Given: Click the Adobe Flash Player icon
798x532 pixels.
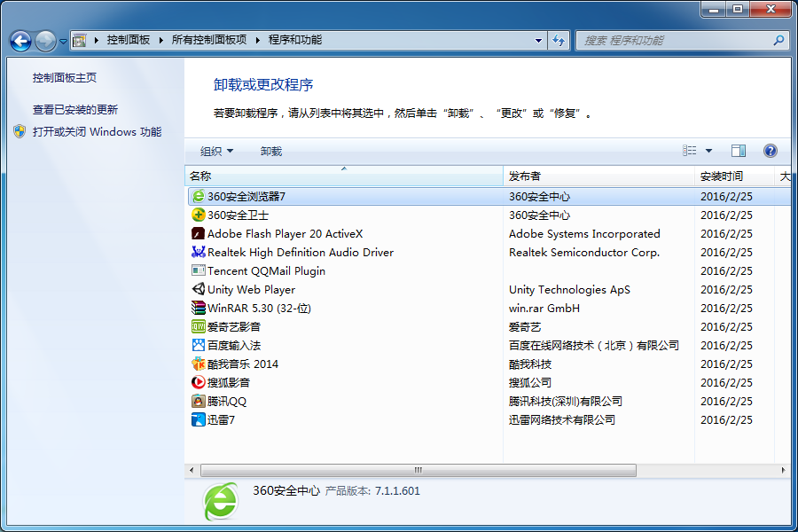Looking at the screenshot, I should [x=199, y=234].
